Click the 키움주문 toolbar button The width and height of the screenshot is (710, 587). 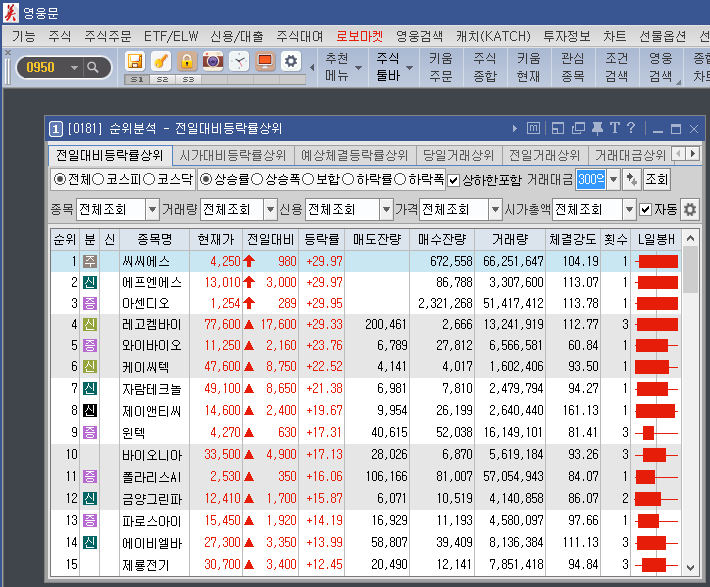pos(441,67)
